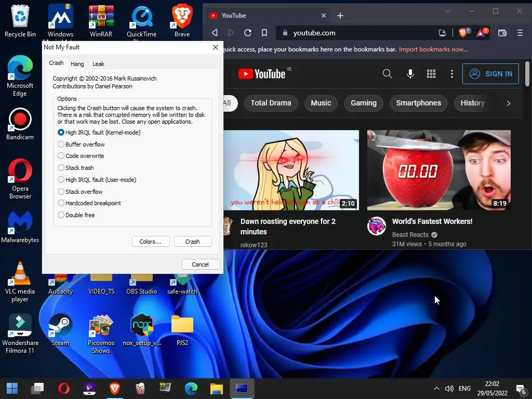The height and width of the screenshot is (399, 532).
Task: Switch to Leak tab in Not My Fault
Action: [98, 64]
